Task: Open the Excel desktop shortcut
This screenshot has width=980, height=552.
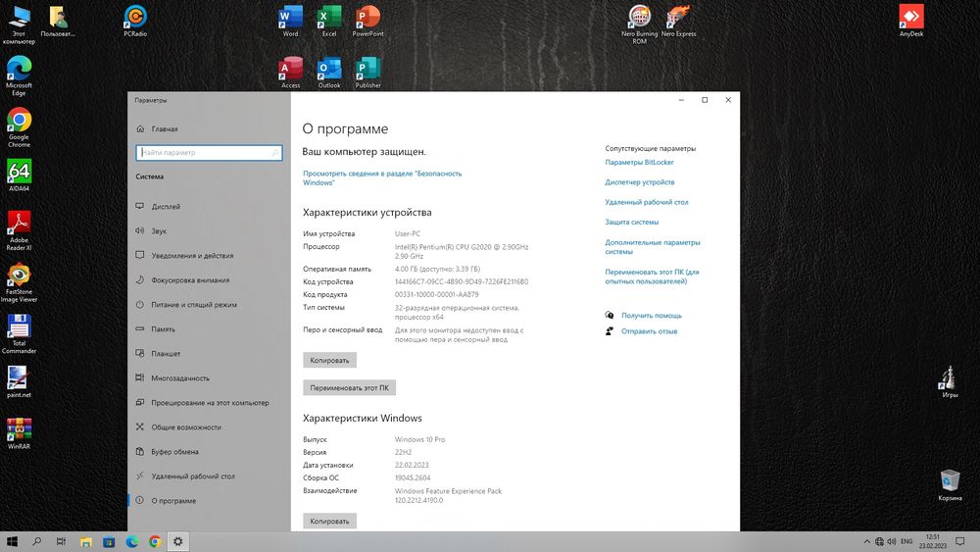Action: tap(328, 21)
